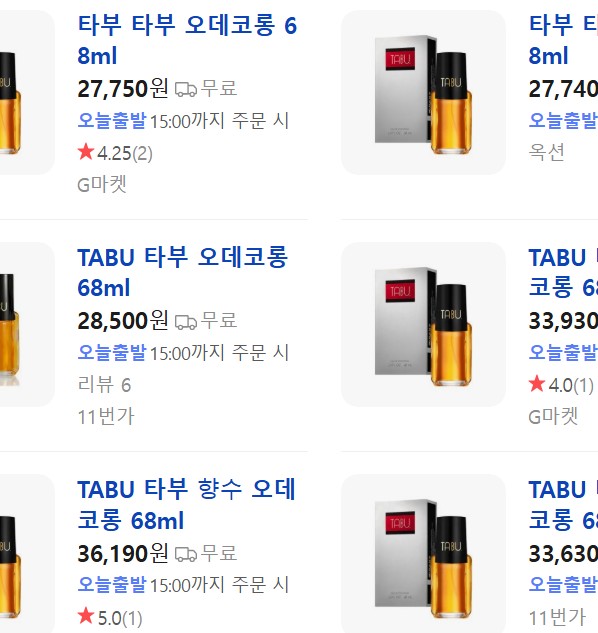
Task: Open product title TABU 타부 오데코롱 68ml
Action: [x=183, y=272]
